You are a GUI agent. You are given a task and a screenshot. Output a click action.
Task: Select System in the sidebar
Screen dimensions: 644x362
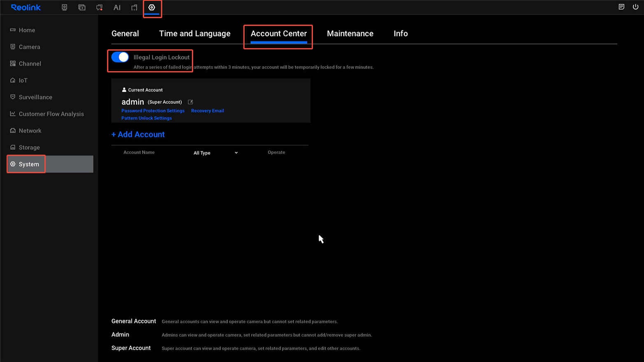tap(50, 164)
